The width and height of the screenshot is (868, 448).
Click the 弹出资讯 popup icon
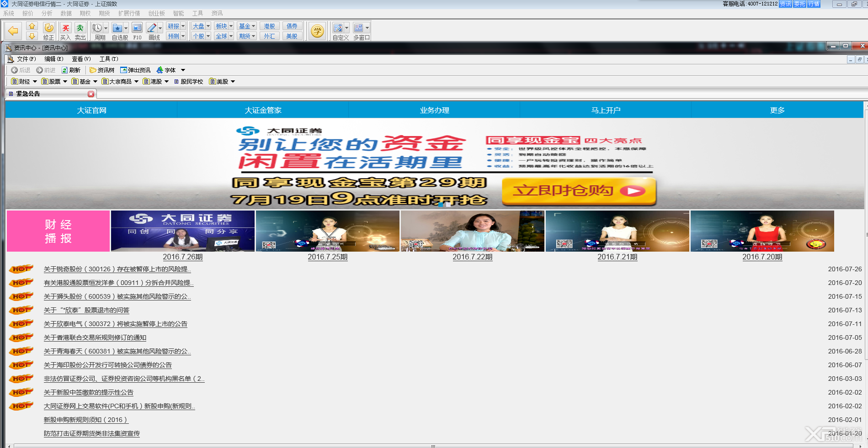coord(123,70)
